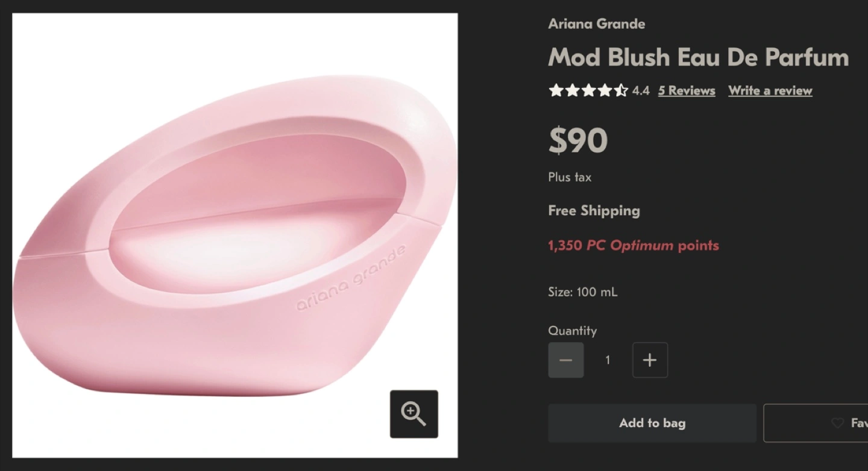Click the quantity field showing 1
The width and height of the screenshot is (868, 471).
608,360
